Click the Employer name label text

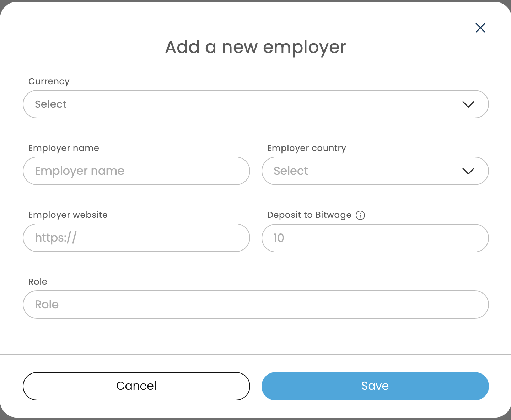[x=64, y=148]
